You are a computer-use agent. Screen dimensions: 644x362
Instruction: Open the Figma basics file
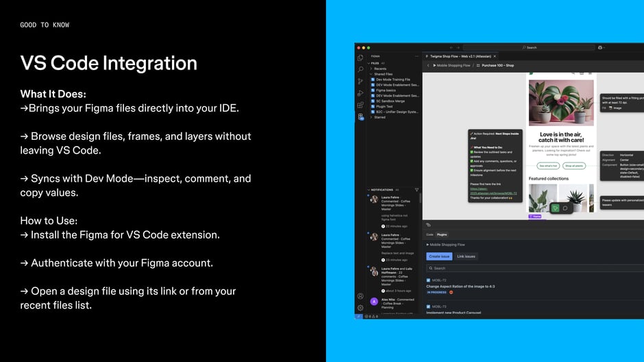[x=386, y=90]
